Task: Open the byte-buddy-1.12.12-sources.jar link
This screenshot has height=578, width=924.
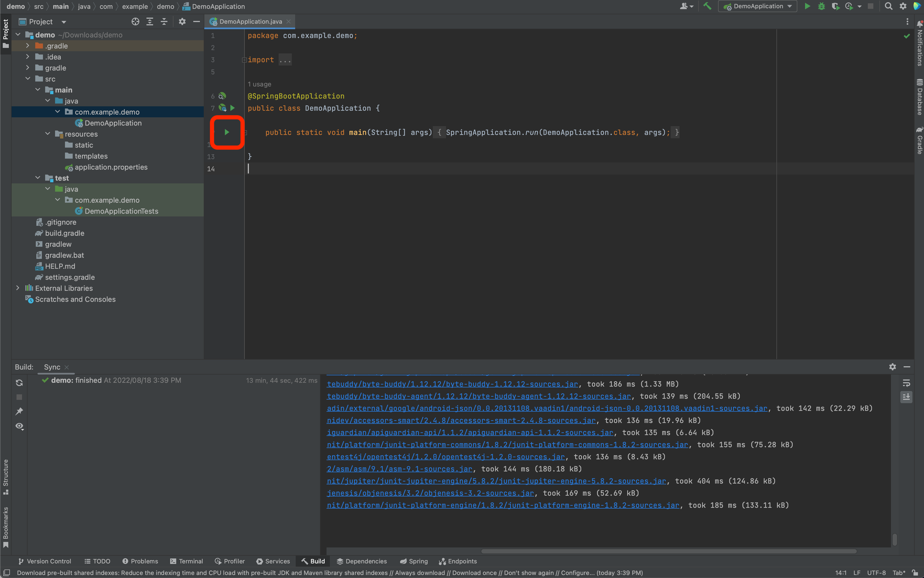Action: point(452,384)
